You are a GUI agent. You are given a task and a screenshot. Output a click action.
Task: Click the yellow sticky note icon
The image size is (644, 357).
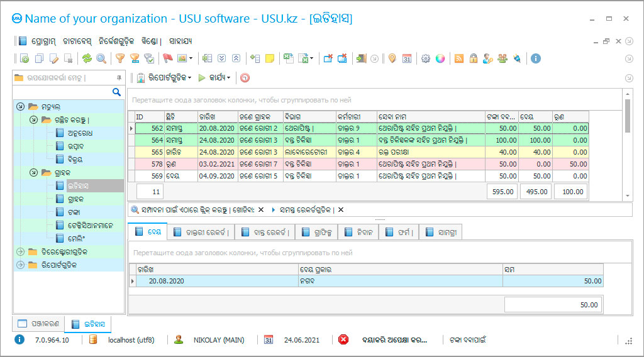tap(270, 58)
